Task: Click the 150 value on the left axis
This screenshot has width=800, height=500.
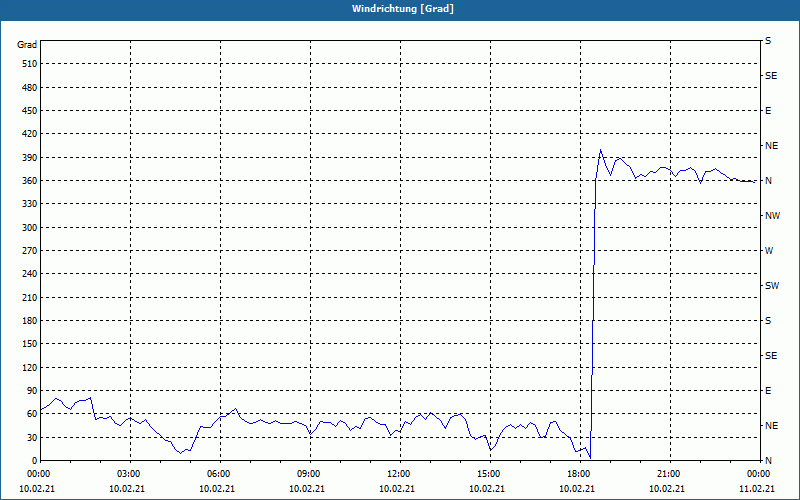Action: [x=29, y=344]
